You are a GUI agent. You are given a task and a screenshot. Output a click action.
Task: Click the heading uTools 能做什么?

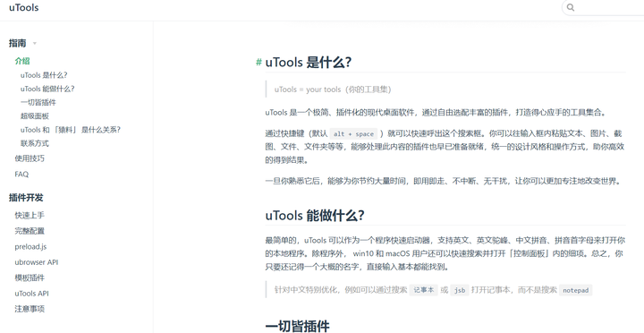click(x=315, y=216)
